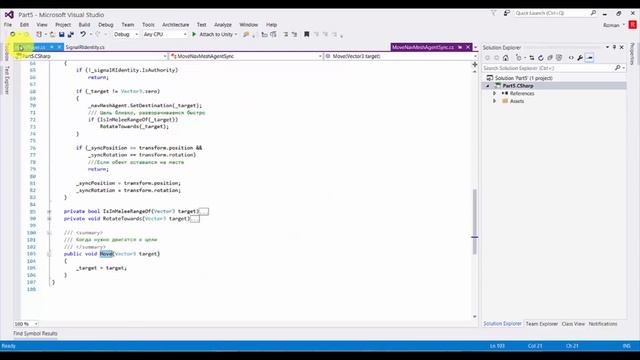The image size is (640, 360).
Task: Switch to the Class View tab
Action: [573, 324]
